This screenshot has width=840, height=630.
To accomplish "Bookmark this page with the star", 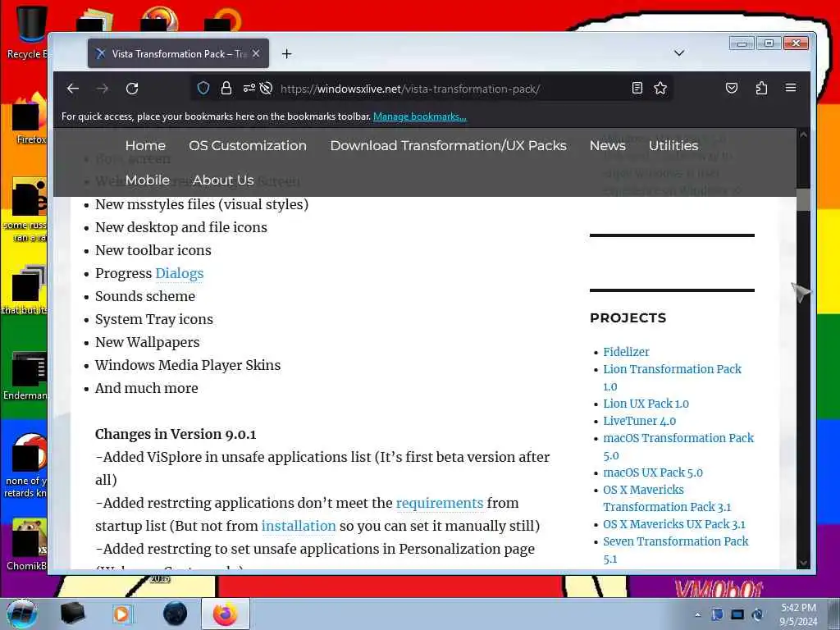I will click(660, 88).
